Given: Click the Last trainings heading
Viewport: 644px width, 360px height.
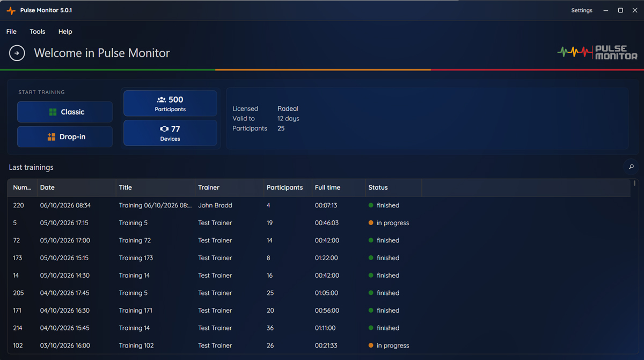Looking at the screenshot, I should point(31,167).
